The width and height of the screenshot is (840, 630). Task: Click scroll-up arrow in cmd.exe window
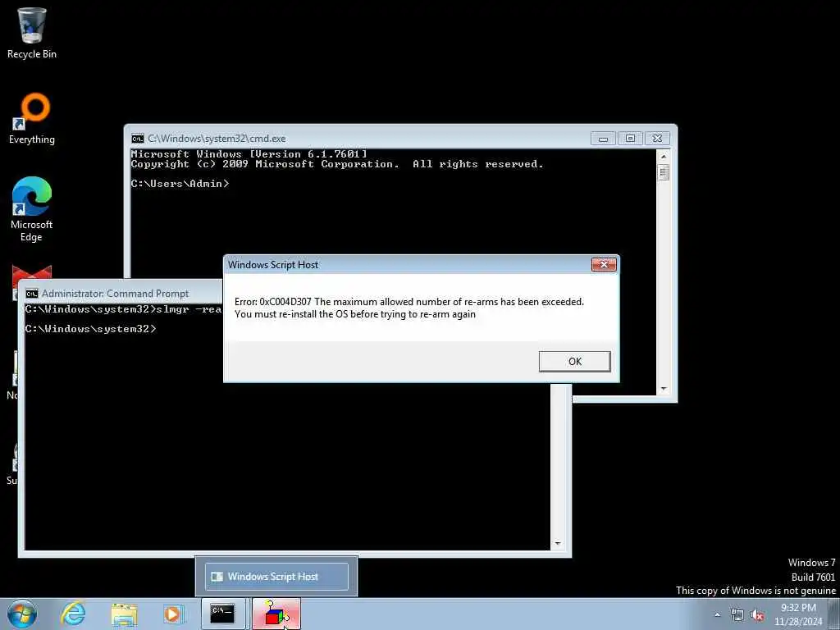coord(663,157)
